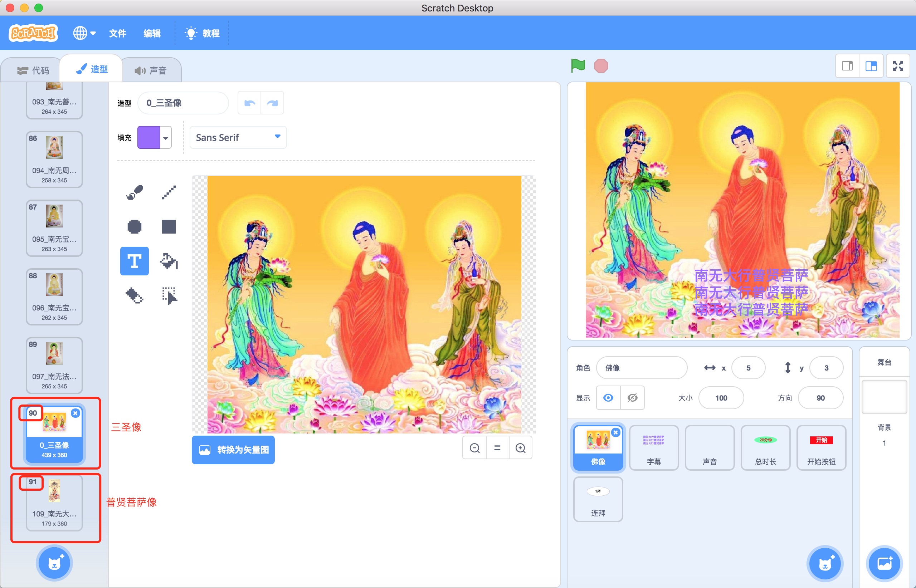Add a new costume with cat button

[x=54, y=563]
